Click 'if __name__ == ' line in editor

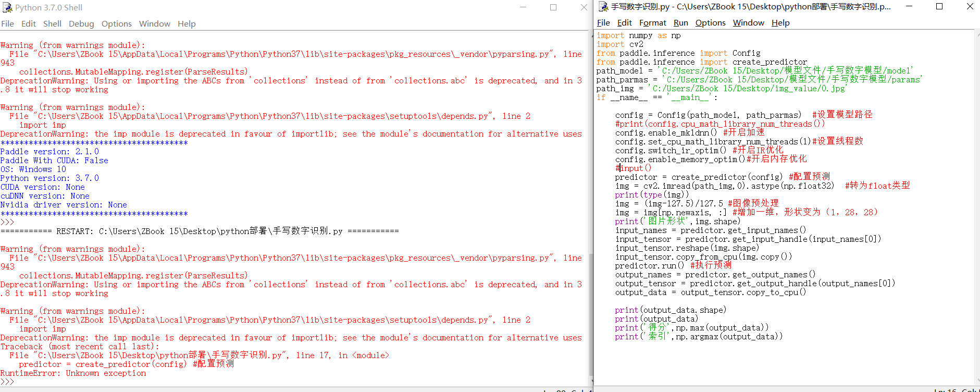click(x=657, y=97)
